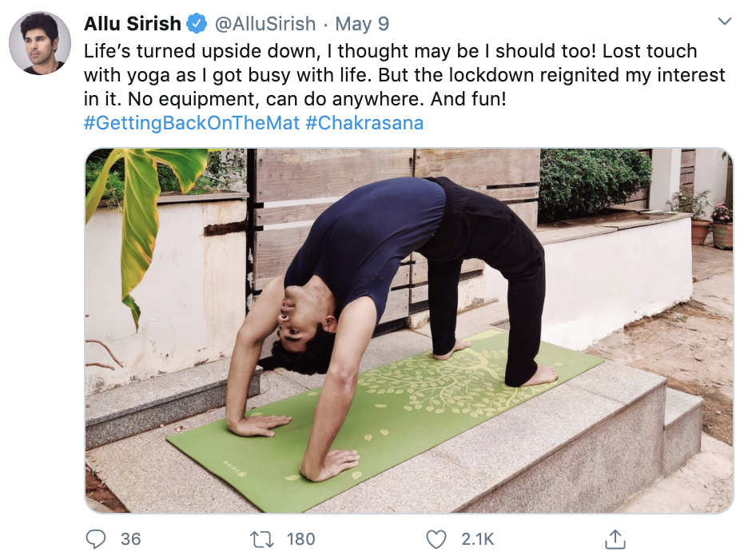Click the blue verified badge

pyautogui.click(x=197, y=24)
